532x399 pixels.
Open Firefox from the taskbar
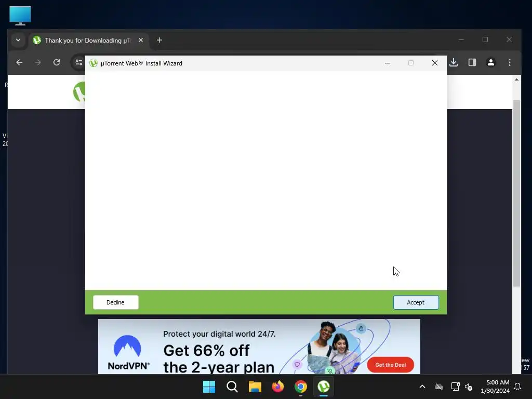(x=278, y=387)
